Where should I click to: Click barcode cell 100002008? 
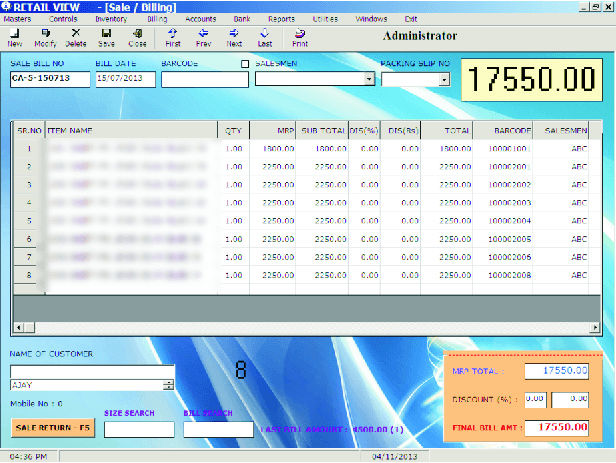(x=502, y=275)
